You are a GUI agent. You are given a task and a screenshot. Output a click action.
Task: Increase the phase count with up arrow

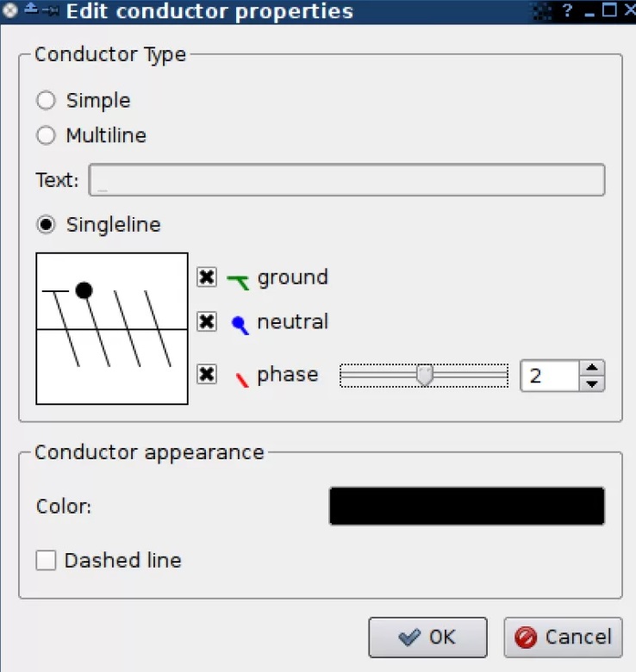tap(591, 368)
